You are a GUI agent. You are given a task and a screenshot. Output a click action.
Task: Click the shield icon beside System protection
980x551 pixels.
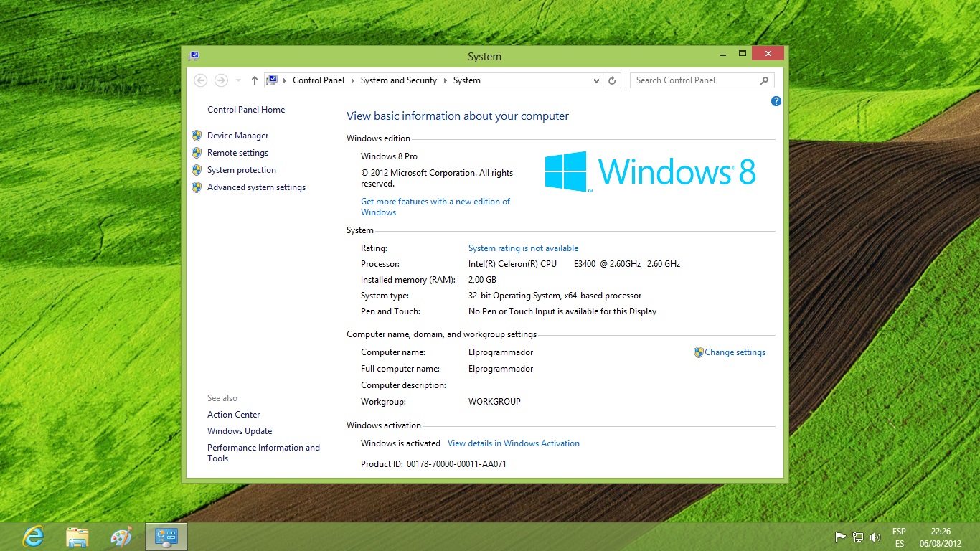197,169
